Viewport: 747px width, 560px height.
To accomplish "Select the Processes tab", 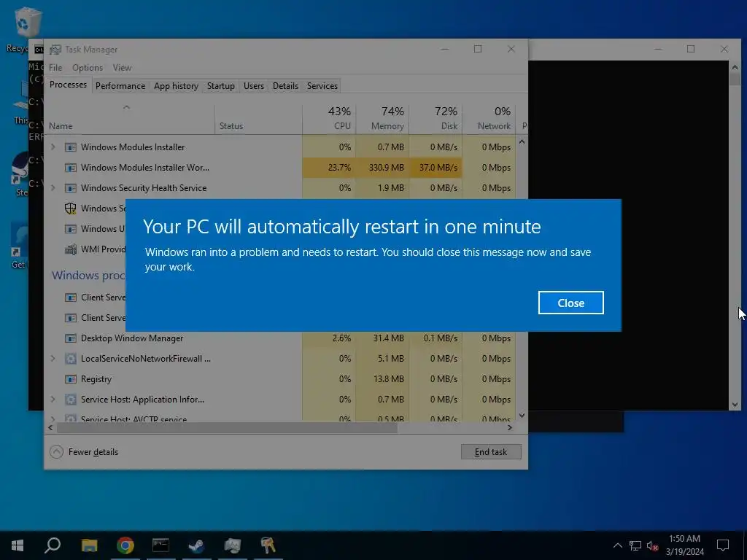I will [68, 85].
